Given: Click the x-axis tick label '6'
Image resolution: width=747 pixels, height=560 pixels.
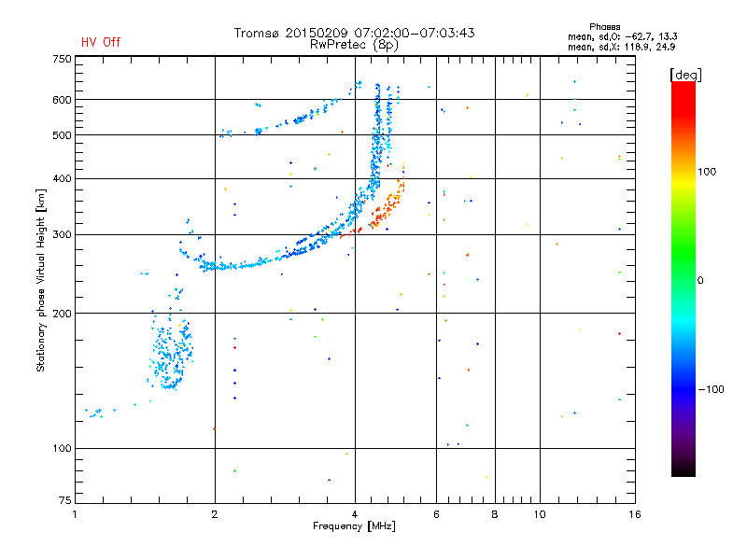Looking at the screenshot, I should 436,514.
